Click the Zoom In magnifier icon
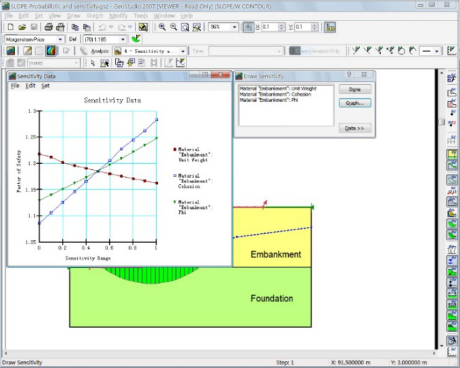 162,27
